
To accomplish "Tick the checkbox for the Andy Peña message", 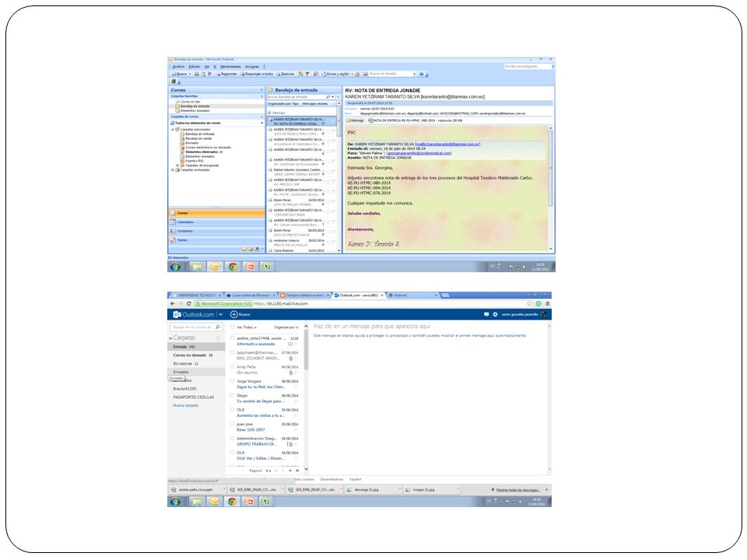I will (233, 366).
